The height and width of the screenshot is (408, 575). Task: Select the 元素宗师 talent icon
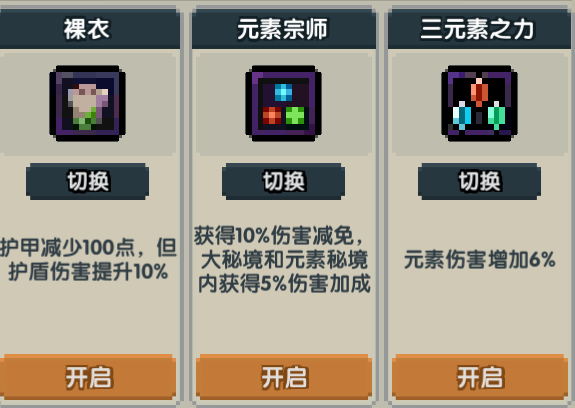(283, 103)
